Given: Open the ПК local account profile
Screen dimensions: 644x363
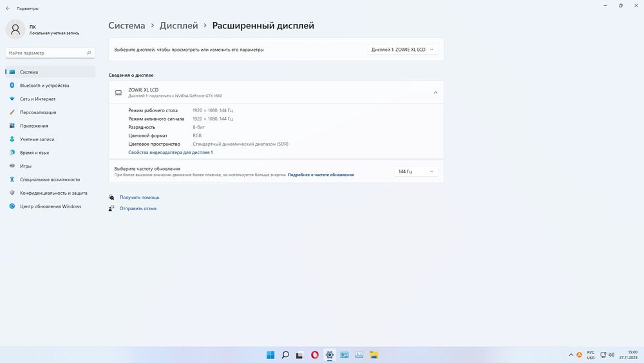Looking at the screenshot, I should 43,29.
